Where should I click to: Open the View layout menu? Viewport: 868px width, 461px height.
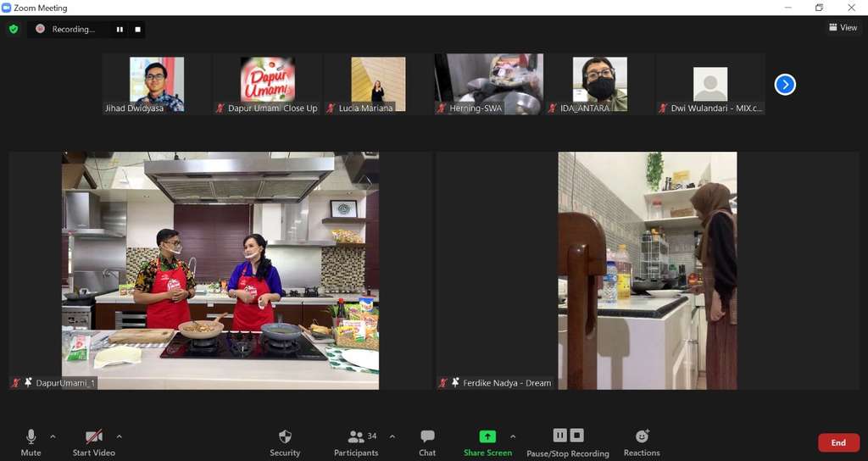point(843,27)
